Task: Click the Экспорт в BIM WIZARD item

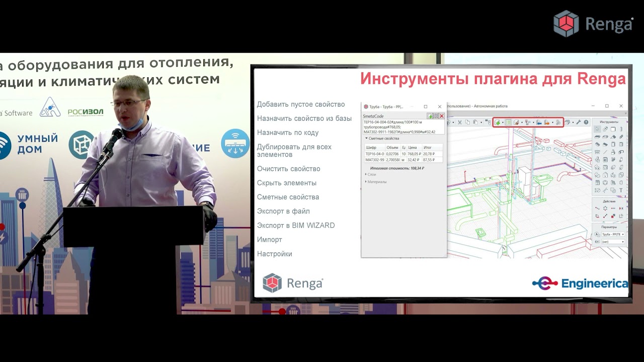Action: coord(296,225)
